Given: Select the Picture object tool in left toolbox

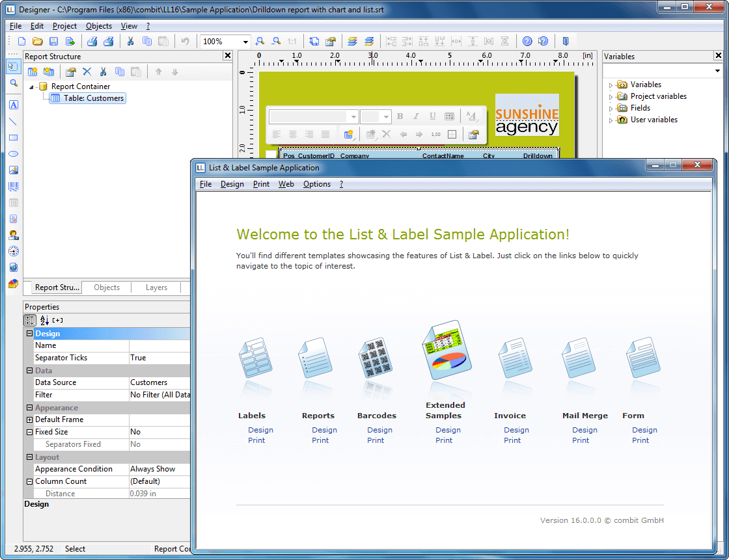Looking at the screenshot, I should pyautogui.click(x=14, y=170).
